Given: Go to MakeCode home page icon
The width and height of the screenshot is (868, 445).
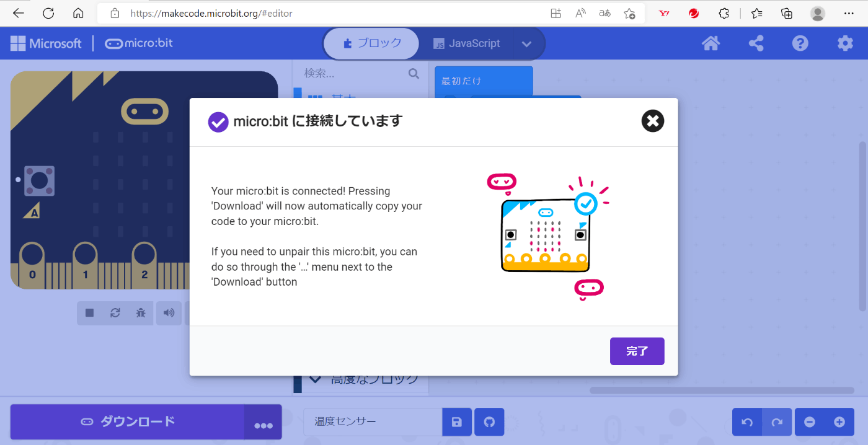Looking at the screenshot, I should [711, 43].
